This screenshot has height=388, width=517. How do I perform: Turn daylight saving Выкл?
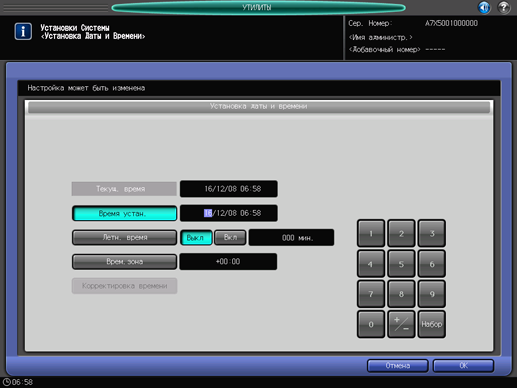[196, 238]
